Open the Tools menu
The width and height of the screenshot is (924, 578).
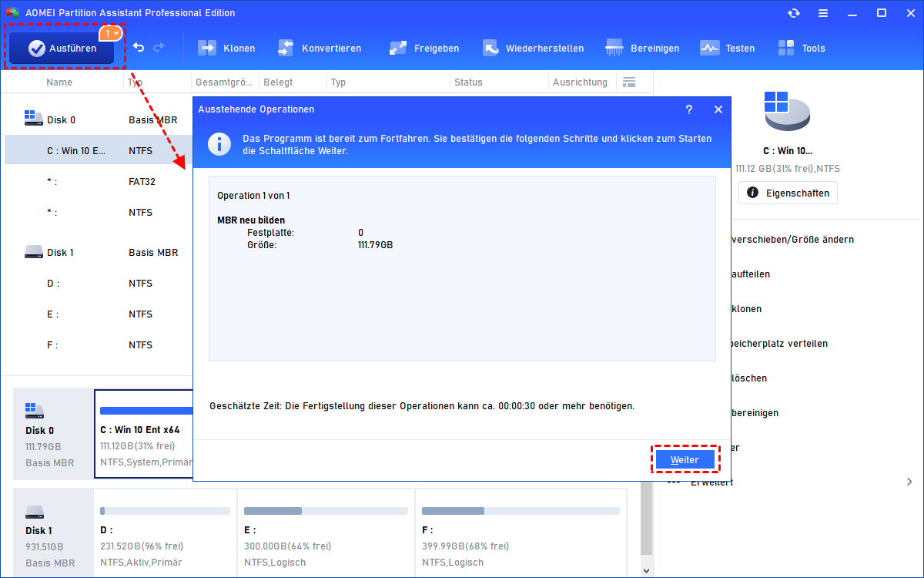[802, 48]
